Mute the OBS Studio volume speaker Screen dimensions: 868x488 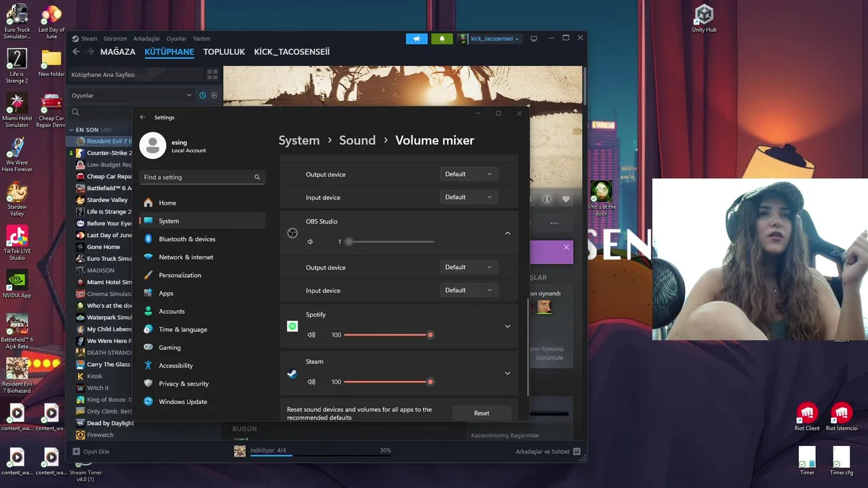[310, 242]
